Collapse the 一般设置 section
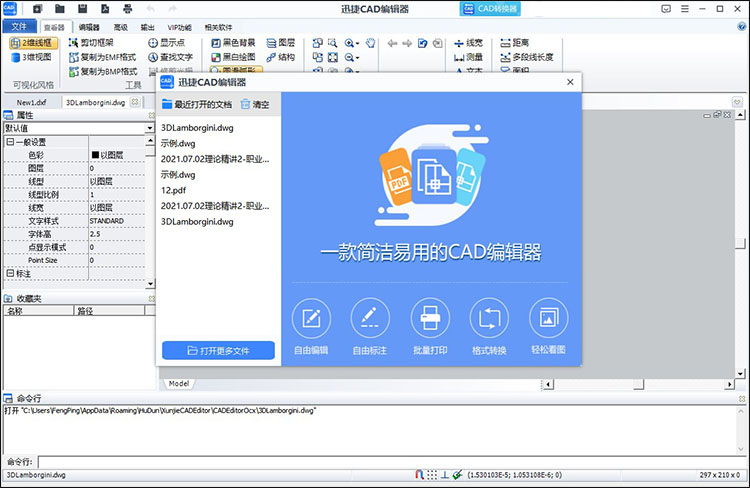 pyautogui.click(x=10, y=142)
